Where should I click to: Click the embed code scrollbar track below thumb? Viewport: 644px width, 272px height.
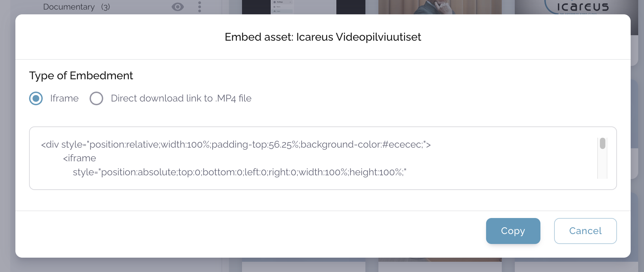click(x=603, y=166)
